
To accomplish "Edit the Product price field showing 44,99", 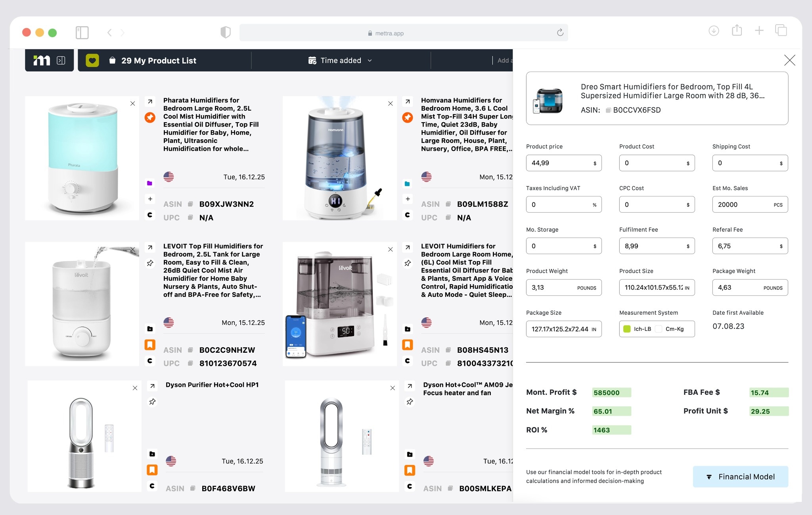I will click(563, 163).
